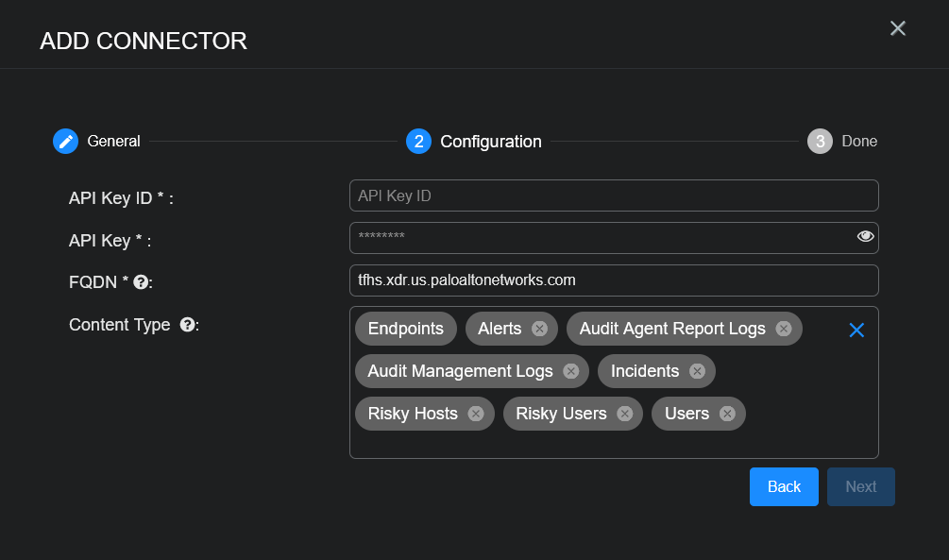Show the API Key with eye icon
The image size is (949, 560).
865,237
